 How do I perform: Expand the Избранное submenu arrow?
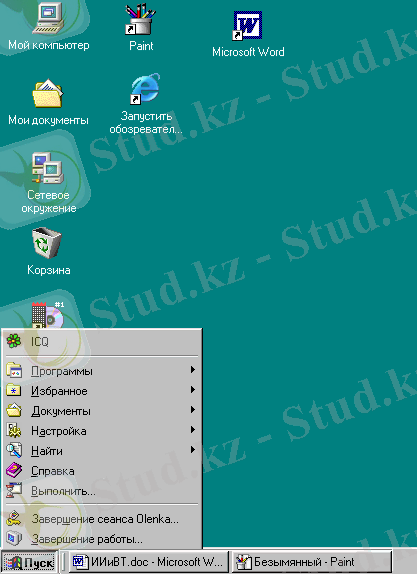pos(193,390)
